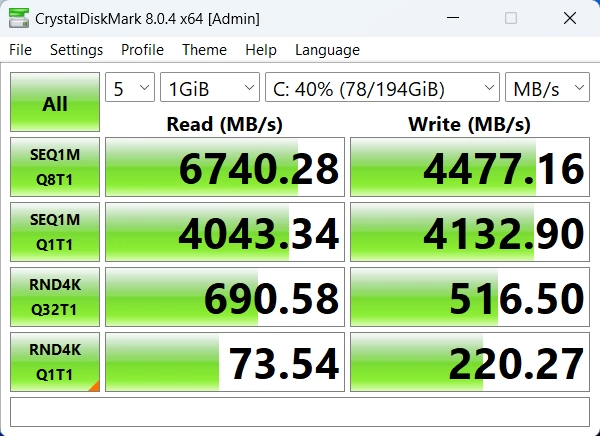Viewport: 600px width, 436px height.
Task: Open the Help menu
Action: (261, 50)
